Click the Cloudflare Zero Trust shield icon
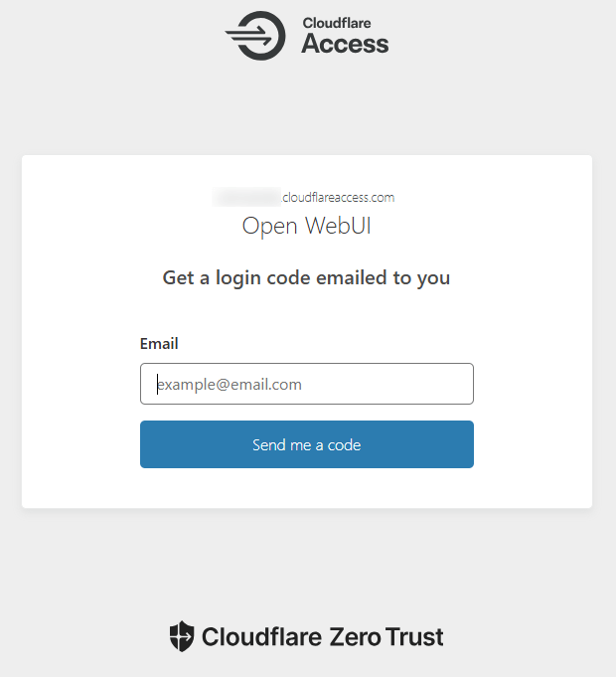The image size is (616, 677). (181, 636)
